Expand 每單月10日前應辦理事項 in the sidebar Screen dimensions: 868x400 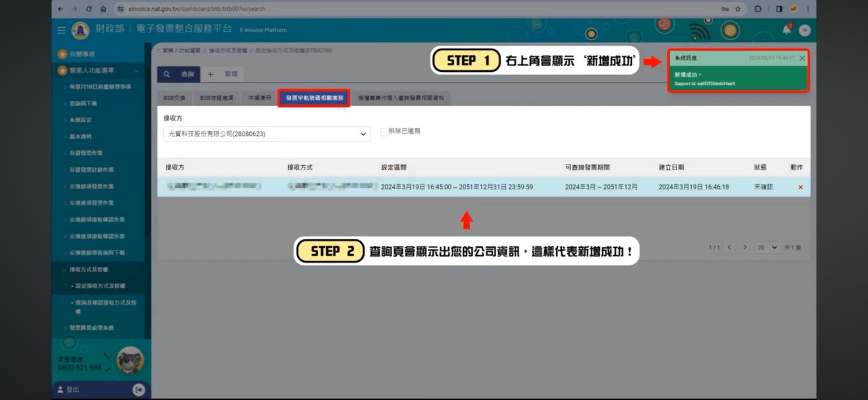100,87
